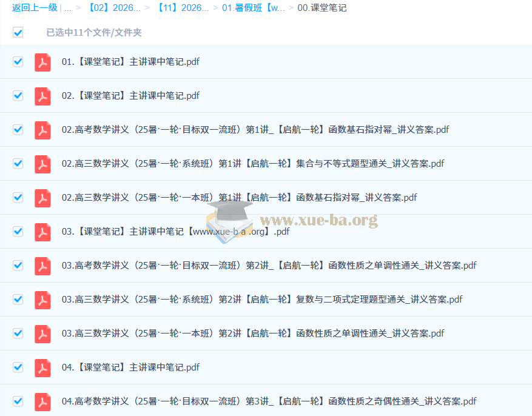Click PDF icon for 集合与不等式题型通关 file
Image resolution: width=532 pixels, height=416 pixels.
tap(42, 164)
